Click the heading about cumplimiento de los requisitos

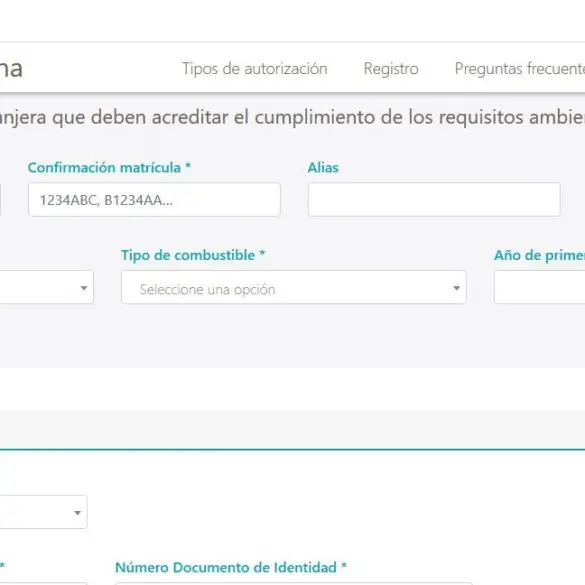(292, 117)
